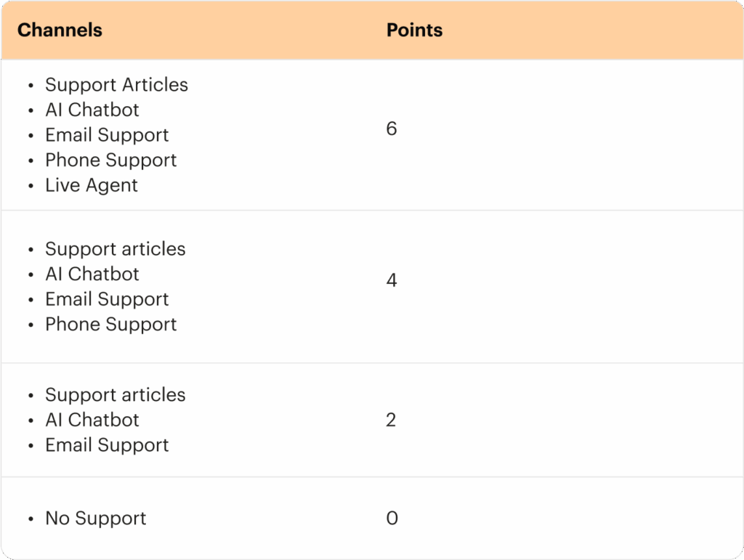Click the No Support list item
Screen dimensions: 744x560
[95, 519]
